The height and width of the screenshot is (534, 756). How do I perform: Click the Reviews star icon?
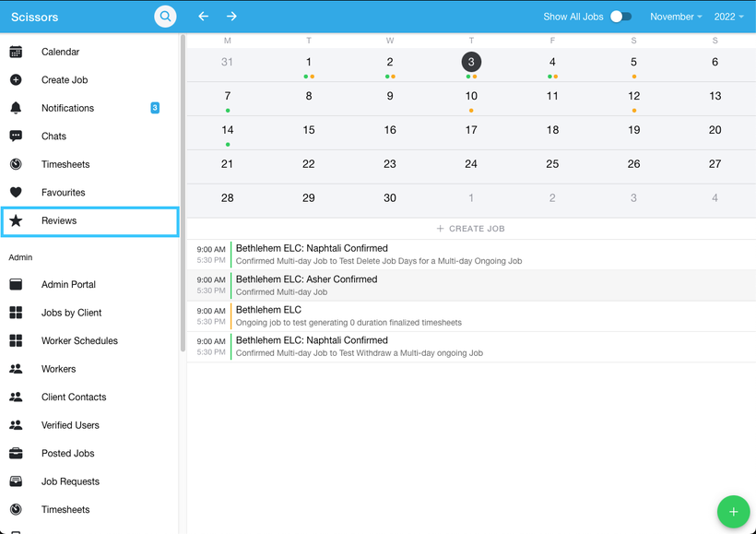[16, 220]
